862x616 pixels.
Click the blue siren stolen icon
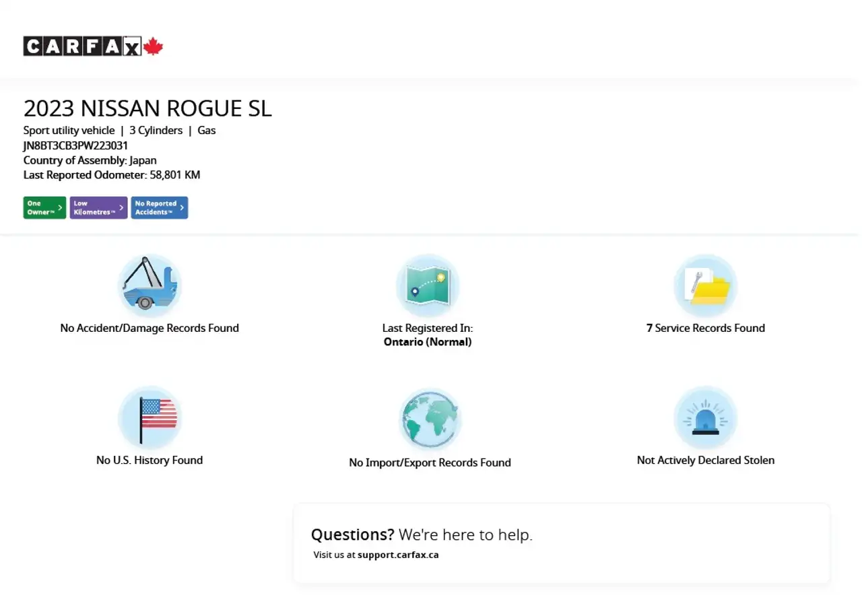coord(706,417)
